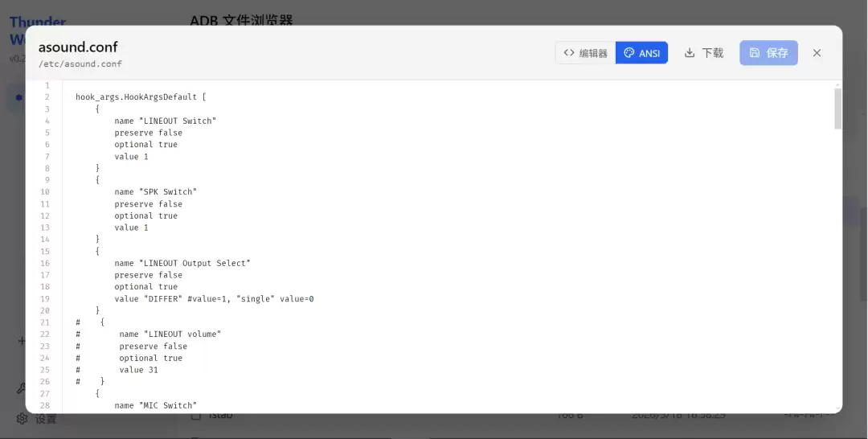Open the 设置 settings gear icon
The width and height of the screenshot is (868, 439).
(x=22, y=418)
